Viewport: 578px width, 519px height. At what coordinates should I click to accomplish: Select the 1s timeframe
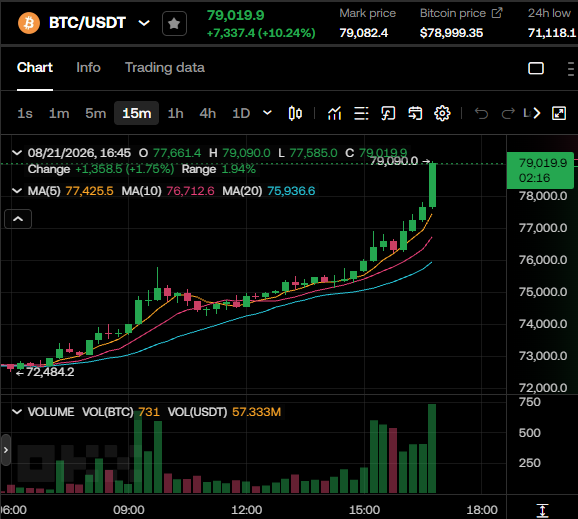(25, 113)
